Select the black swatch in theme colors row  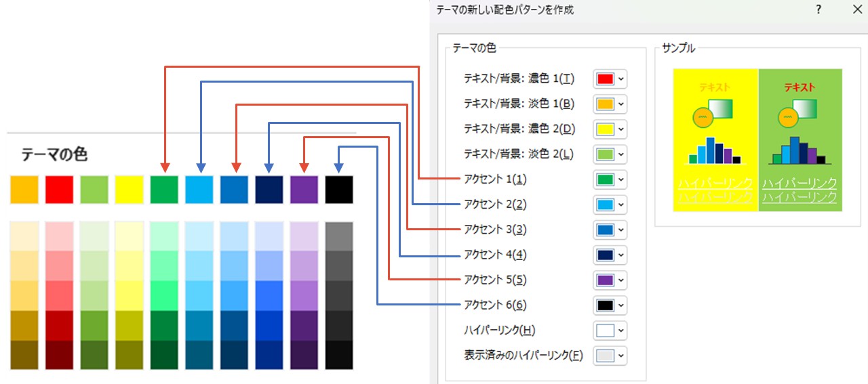click(x=339, y=190)
